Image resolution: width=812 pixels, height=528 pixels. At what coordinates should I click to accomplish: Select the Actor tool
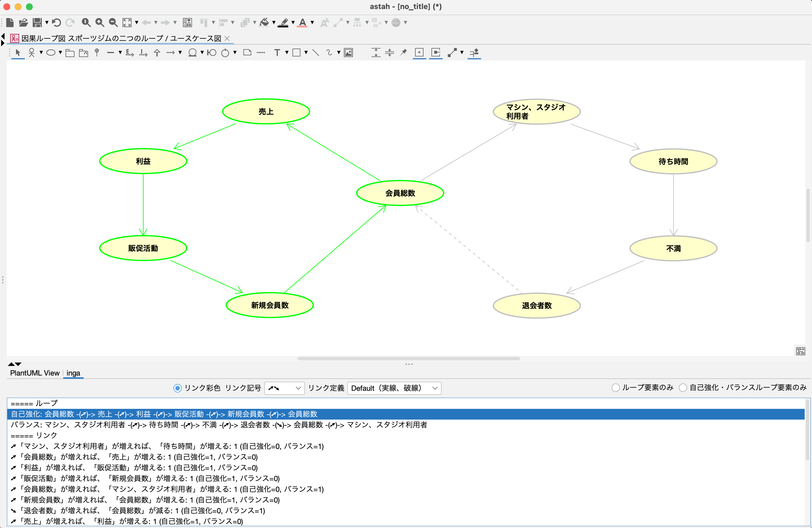pyautogui.click(x=32, y=53)
